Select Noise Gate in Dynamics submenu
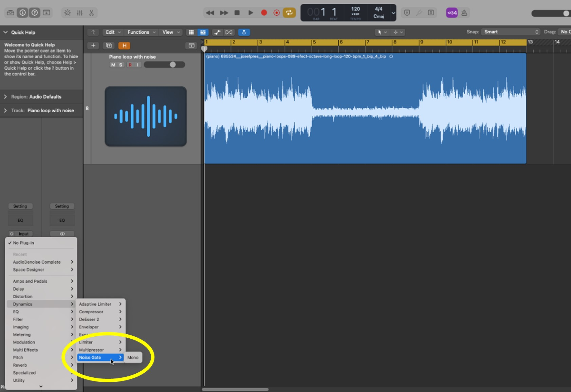The width and height of the screenshot is (571, 392). [100, 357]
